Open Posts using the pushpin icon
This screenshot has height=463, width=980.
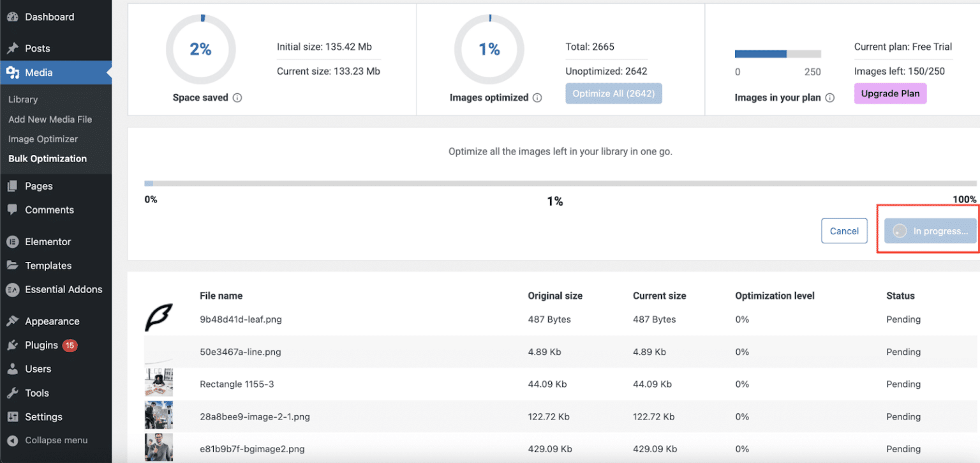(x=14, y=48)
